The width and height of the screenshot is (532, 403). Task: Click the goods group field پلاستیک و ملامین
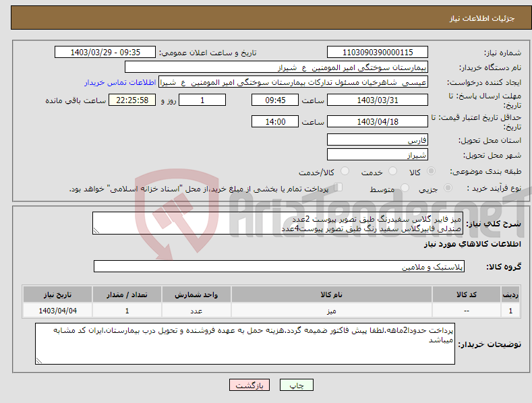[279, 266]
